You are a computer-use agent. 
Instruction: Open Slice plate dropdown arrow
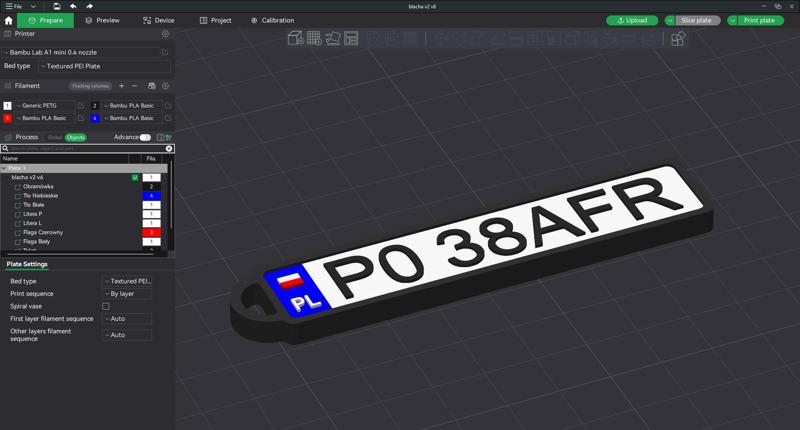(x=670, y=20)
